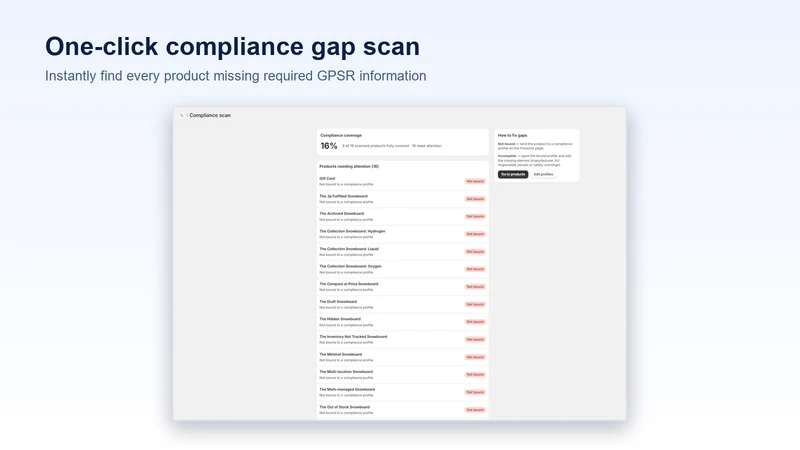Image resolution: width=800 pixels, height=450 pixels.
Task: Open Edit profiles button
Action: coord(543,174)
